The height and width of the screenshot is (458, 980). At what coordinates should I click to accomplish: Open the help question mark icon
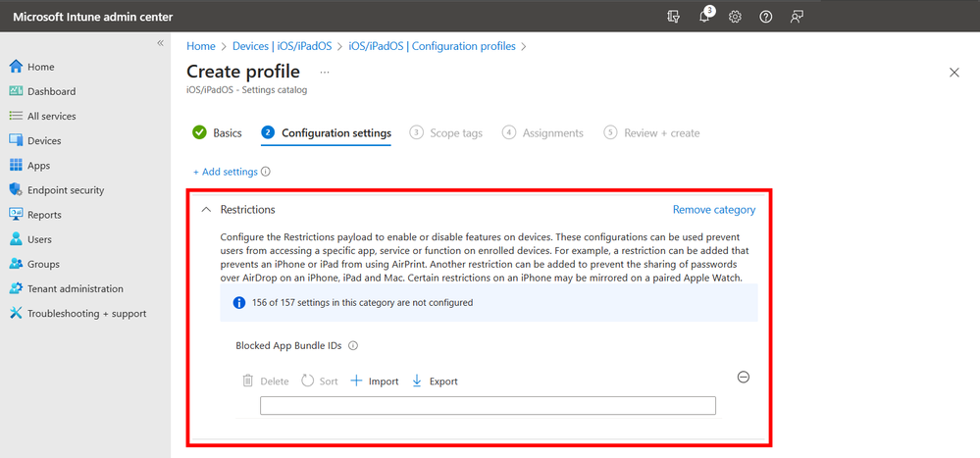tap(765, 17)
